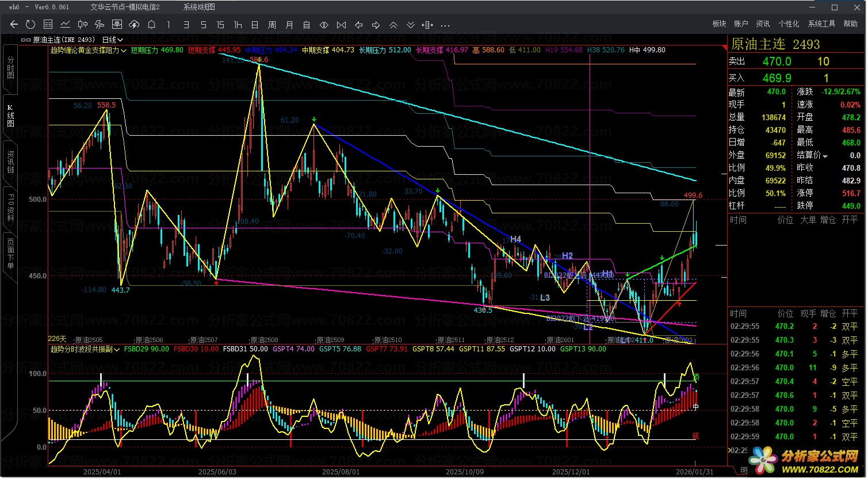Click the 结算价 field arrow
Image resolution: width=868 pixels, height=479 pixels.
pos(825,156)
